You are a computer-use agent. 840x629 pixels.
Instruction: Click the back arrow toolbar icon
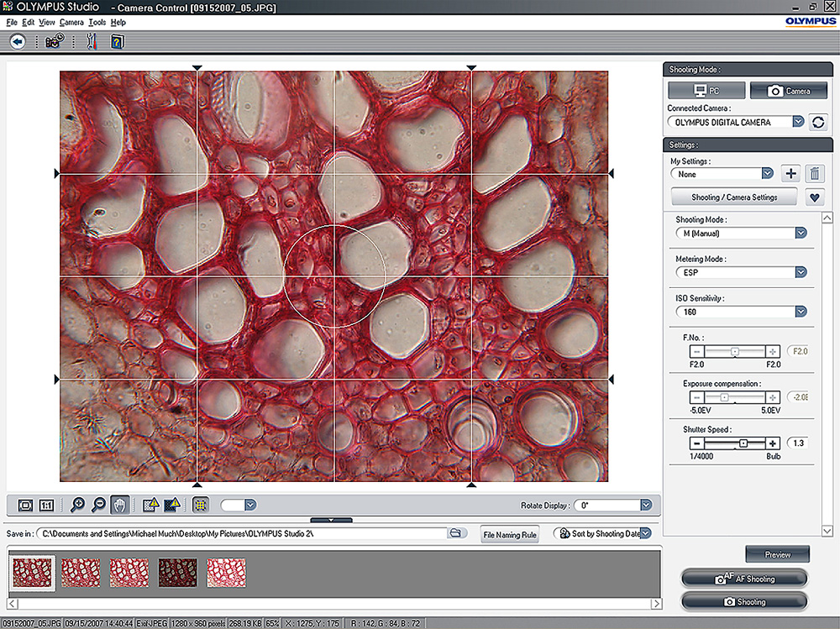[18, 41]
